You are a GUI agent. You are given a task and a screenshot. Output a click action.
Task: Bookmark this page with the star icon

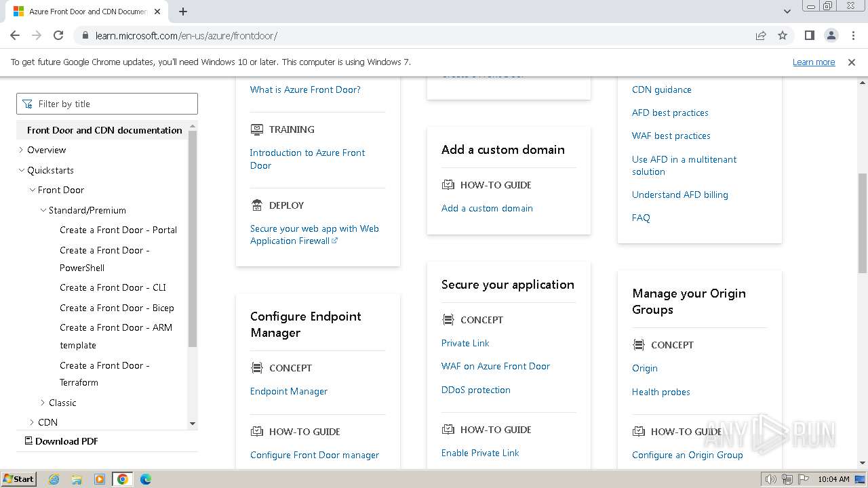click(783, 35)
